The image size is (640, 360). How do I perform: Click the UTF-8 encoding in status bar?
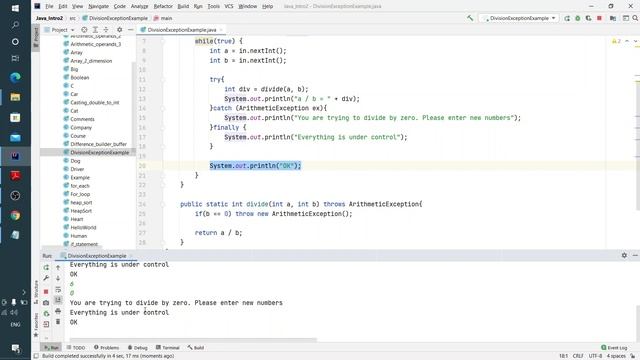tap(595, 356)
